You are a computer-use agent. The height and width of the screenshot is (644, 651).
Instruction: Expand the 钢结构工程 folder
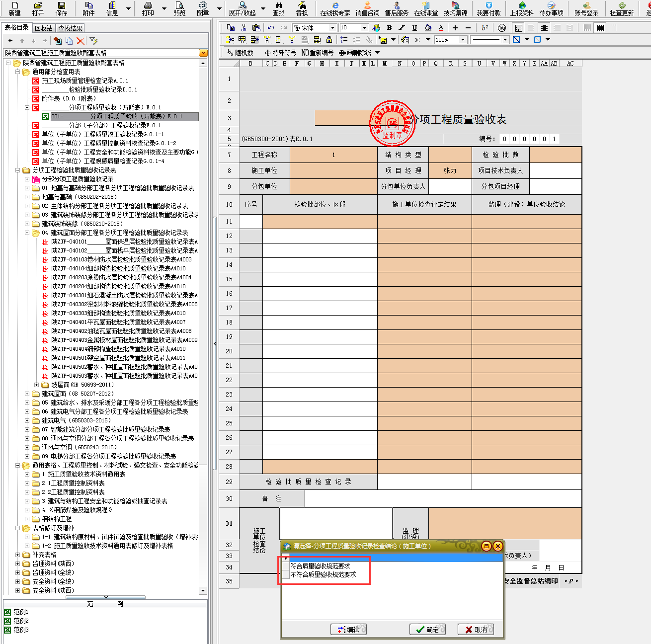(27, 519)
